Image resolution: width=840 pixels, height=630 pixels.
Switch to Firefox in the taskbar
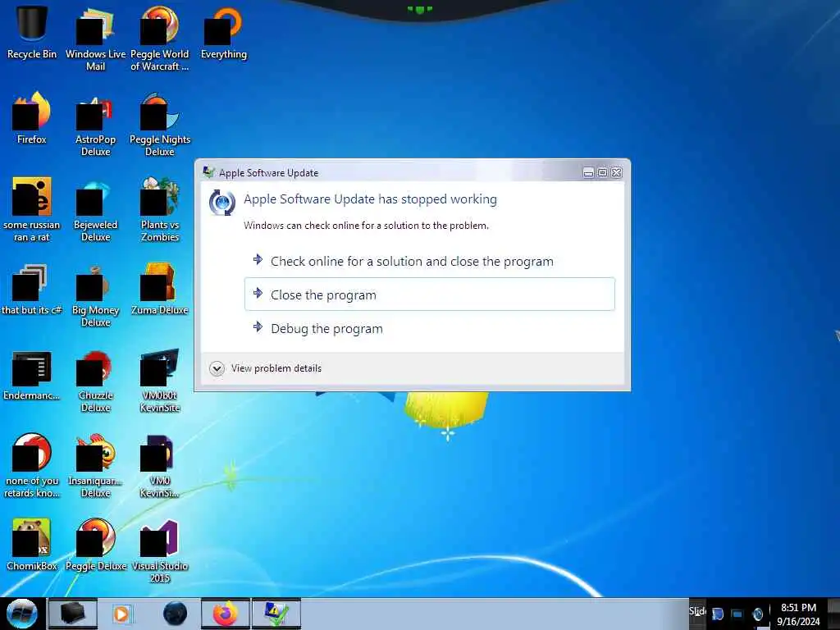coord(226,614)
